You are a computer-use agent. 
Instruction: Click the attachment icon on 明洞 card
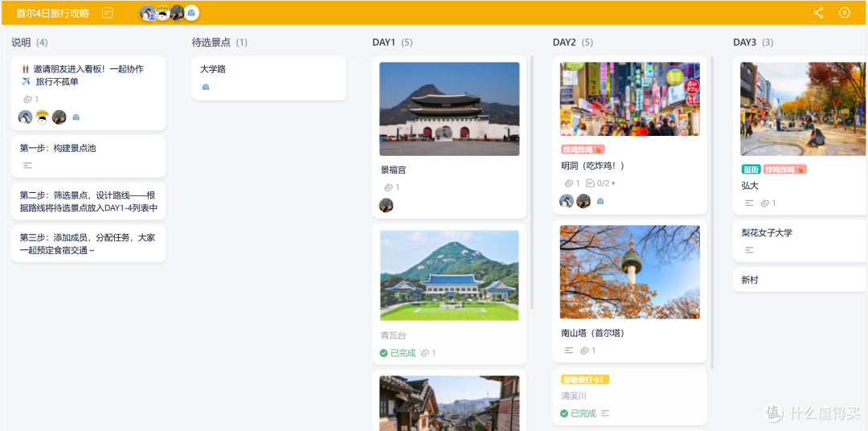click(x=569, y=183)
